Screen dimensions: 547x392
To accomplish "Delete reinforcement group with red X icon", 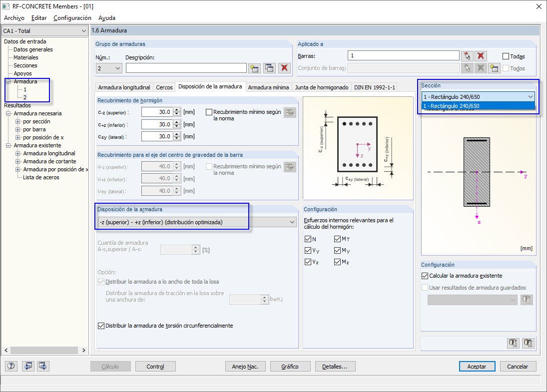I will [284, 68].
